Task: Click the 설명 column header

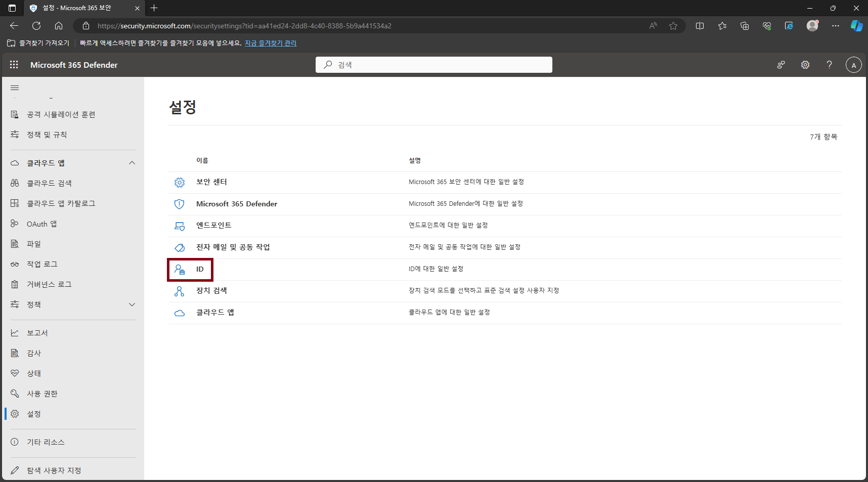Action: 415,160
